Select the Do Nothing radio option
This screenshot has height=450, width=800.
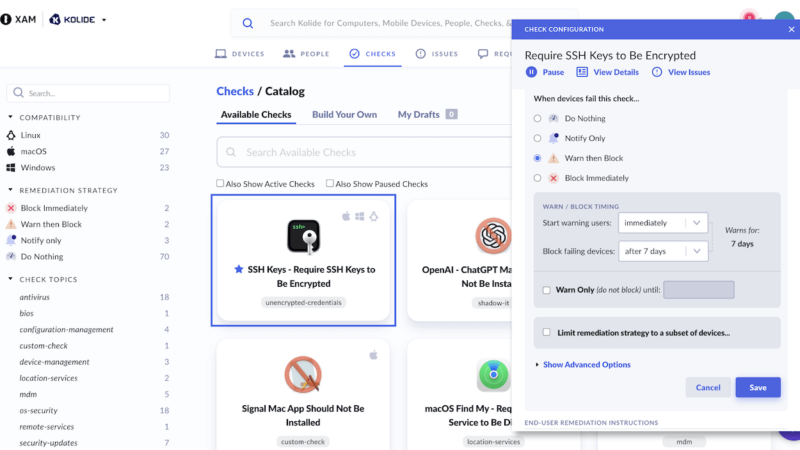click(537, 118)
